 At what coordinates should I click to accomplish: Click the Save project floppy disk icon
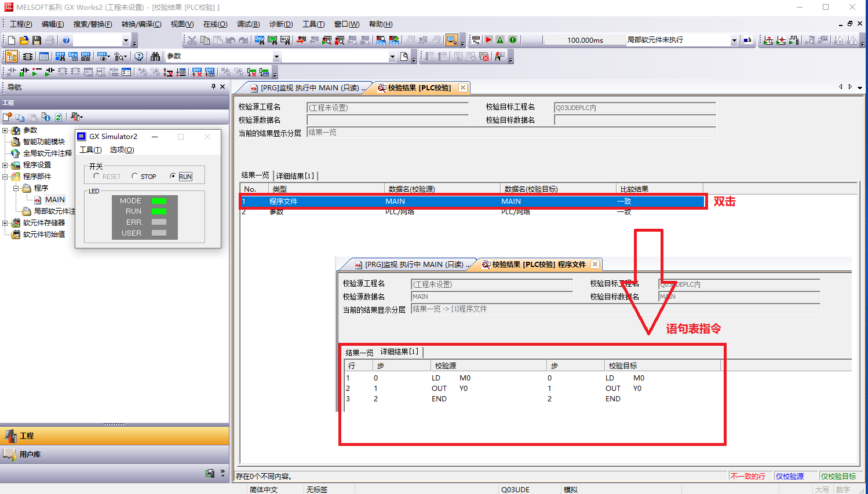(x=37, y=40)
